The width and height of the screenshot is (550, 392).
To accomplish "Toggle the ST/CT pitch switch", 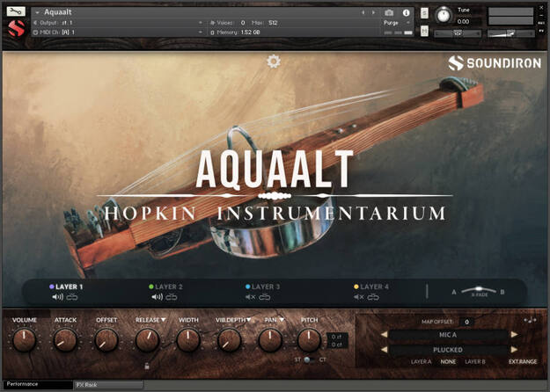I will 307,359.
